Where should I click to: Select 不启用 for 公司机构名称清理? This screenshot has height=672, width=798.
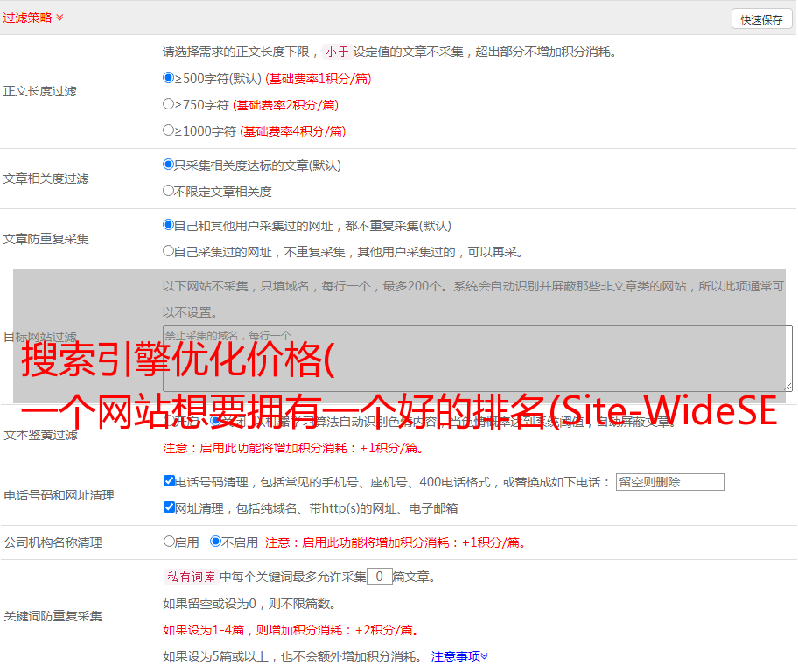coord(215,542)
